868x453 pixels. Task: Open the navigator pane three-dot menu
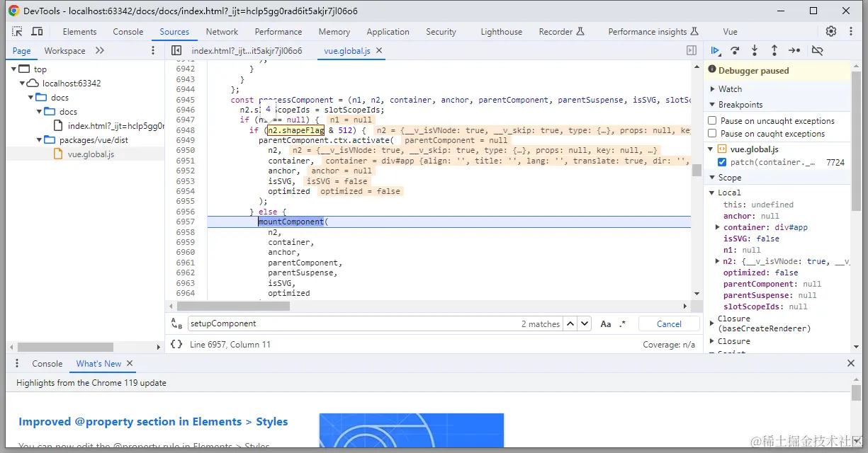click(153, 51)
